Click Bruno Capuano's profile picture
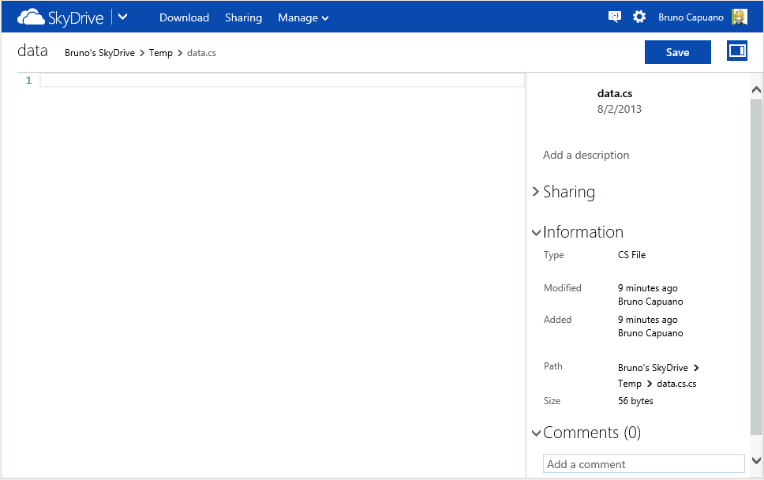The width and height of the screenshot is (764, 480). point(739,17)
